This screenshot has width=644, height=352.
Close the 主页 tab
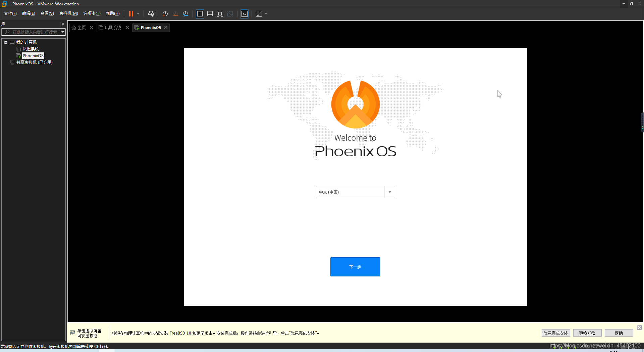click(x=91, y=28)
